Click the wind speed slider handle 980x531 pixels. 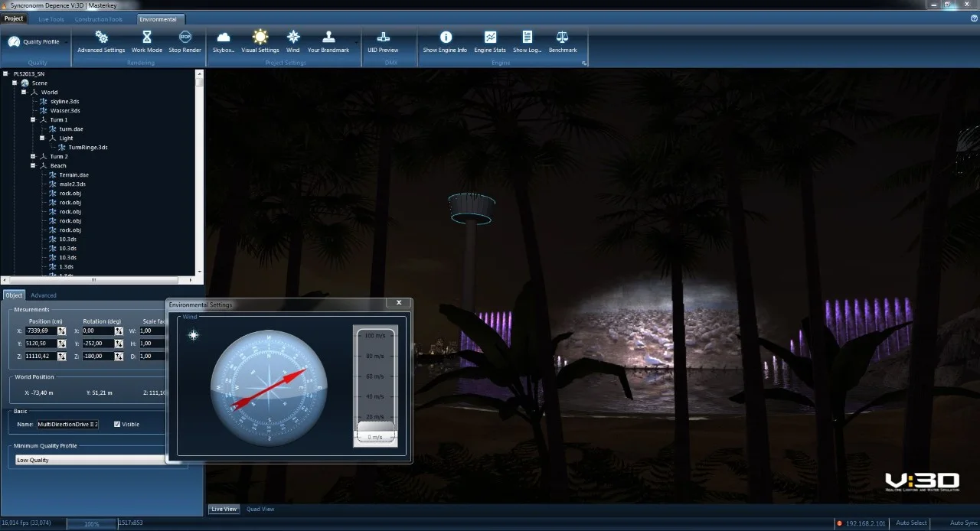coord(375,432)
